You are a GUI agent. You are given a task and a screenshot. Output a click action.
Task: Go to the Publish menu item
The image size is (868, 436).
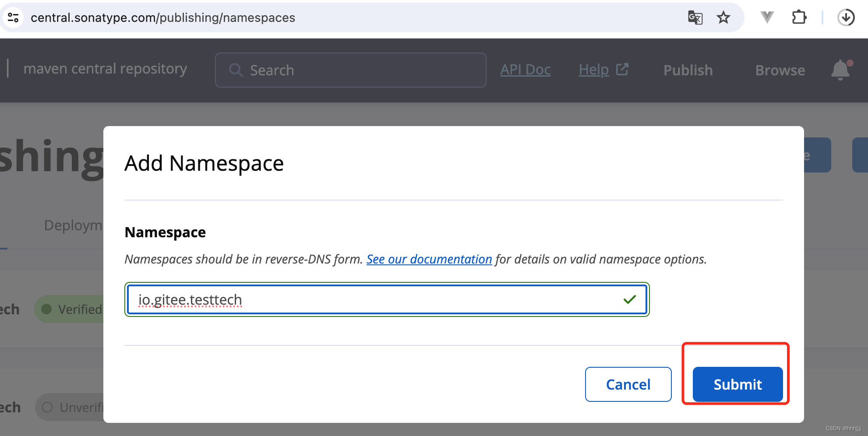tap(688, 70)
